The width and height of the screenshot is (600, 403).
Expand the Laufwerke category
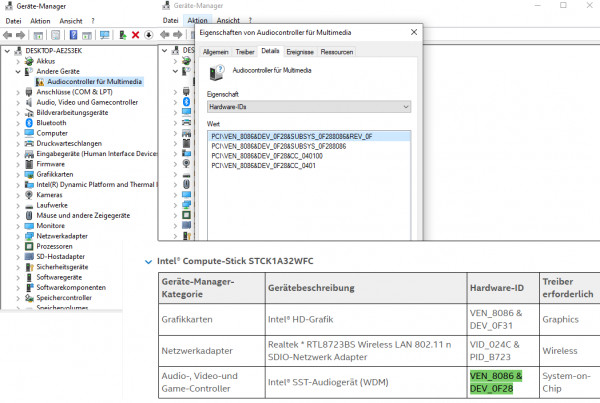18,205
